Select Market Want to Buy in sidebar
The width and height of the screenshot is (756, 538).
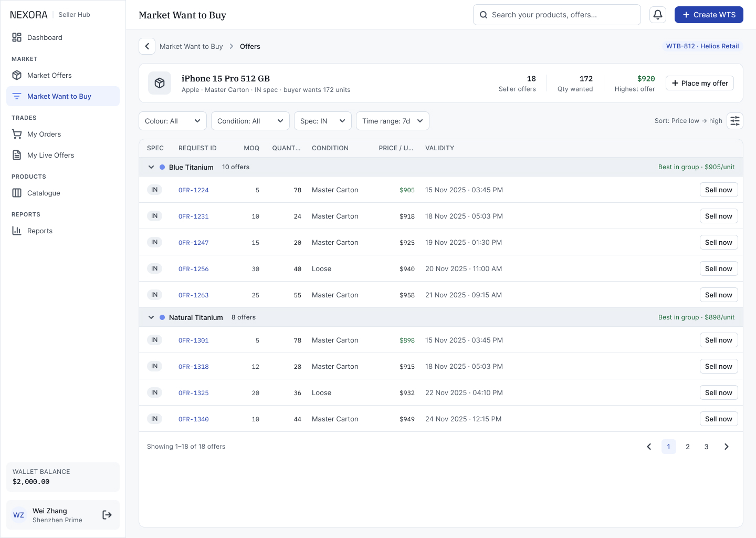pos(63,96)
